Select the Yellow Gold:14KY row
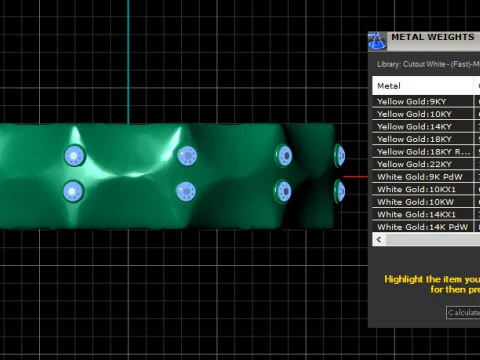The width and height of the screenshot is (480, 360). coord(426,127)
